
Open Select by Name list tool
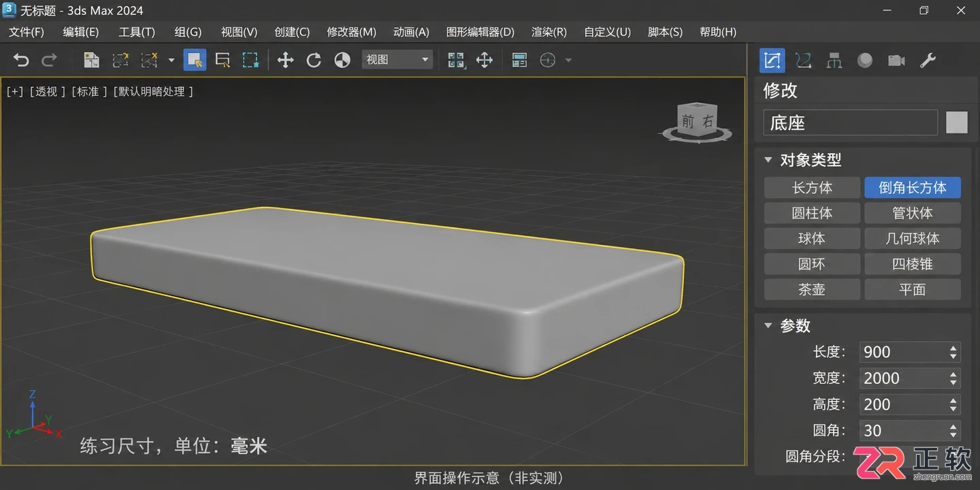click(x=223, y=60)
